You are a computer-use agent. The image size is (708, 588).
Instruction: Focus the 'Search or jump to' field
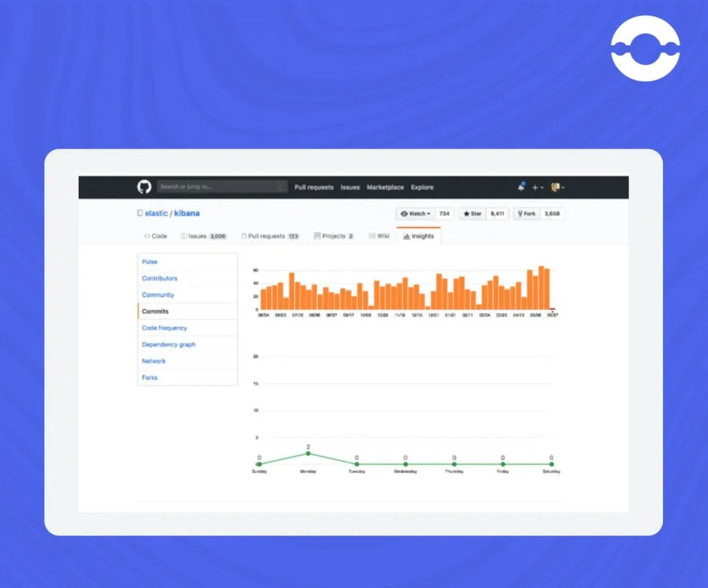coord(222,187)
